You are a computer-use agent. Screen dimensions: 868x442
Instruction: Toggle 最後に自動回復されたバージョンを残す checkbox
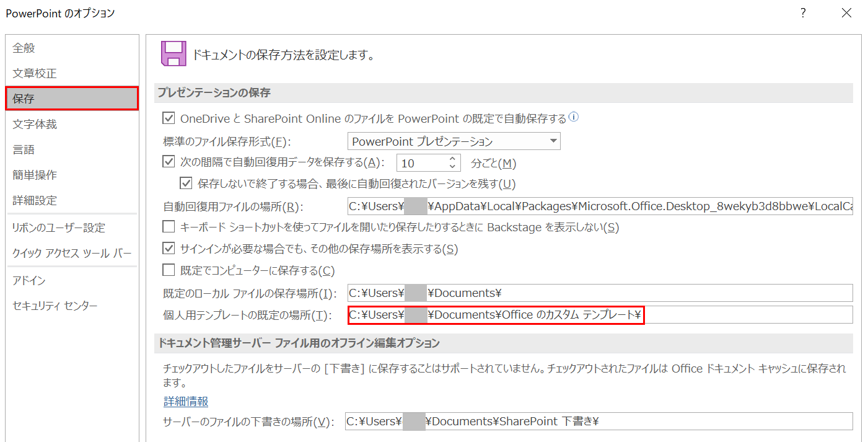[186, 183]
